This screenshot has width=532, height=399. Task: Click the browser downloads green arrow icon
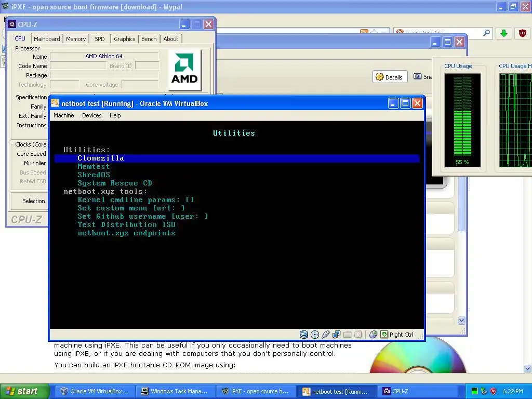coord(504,33)
